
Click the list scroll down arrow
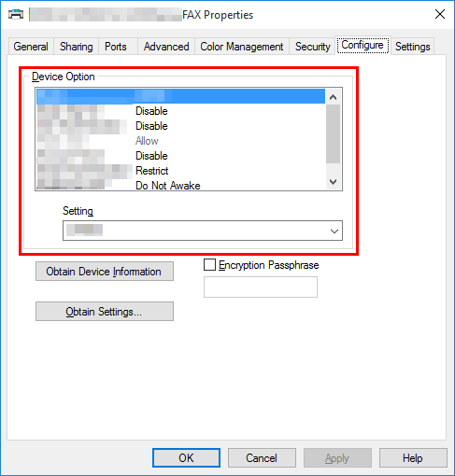333,182
